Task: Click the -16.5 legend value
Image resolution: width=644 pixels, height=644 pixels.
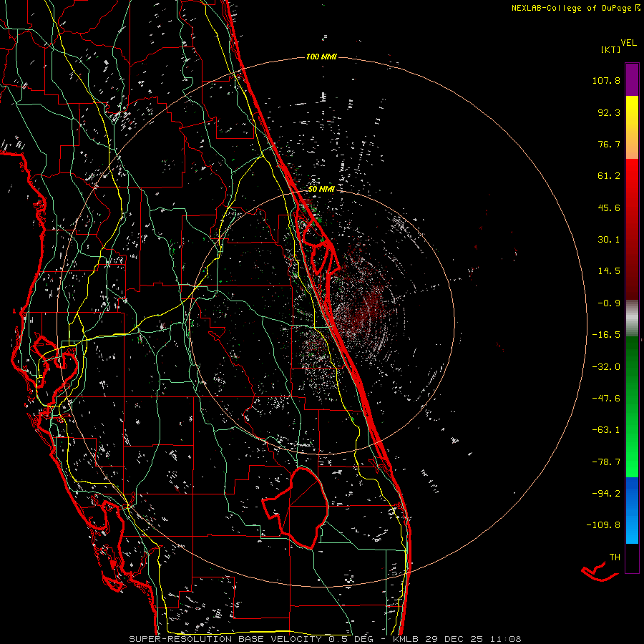Action: pyautogui.click(x=606, y=335)
